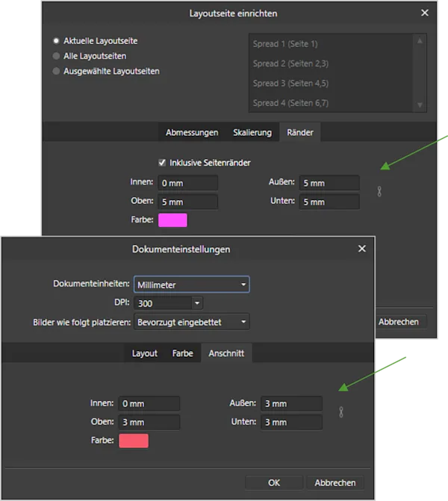Close the Layoutseite einrichten dialog
The height and width of the screenshot is (501, 448).
[x=425, y=13]
